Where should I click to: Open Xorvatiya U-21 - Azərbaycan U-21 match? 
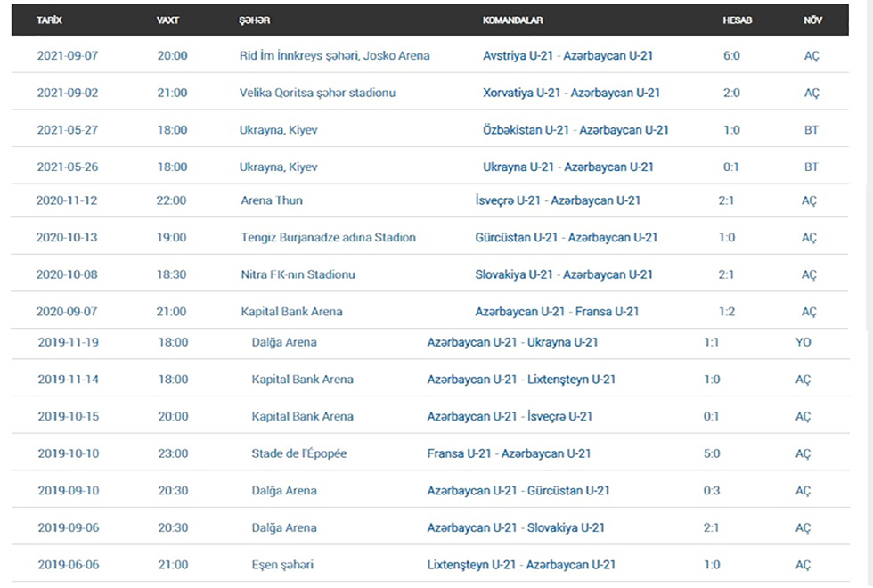click(571, 93)
